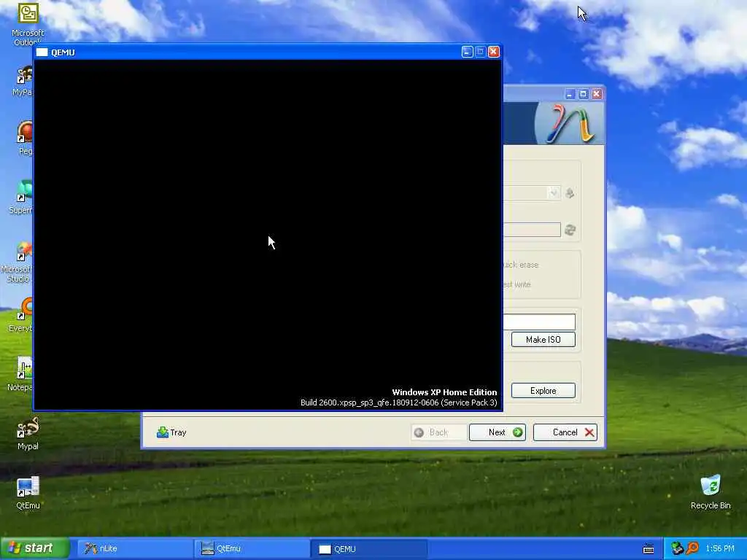Switch to nLite taskbar button
This screenshot has width=747, height=560.
coord(135,548)
